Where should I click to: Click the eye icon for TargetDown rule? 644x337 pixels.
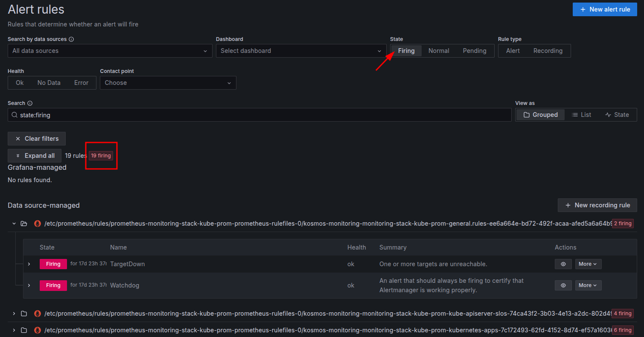coord(563,264)
